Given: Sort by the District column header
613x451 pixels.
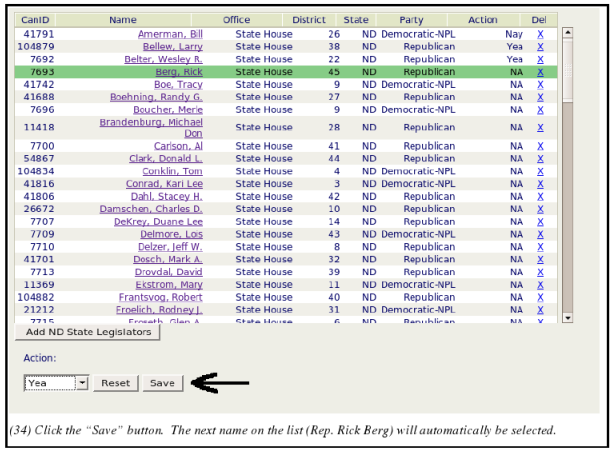Looking at the screenshot, I should click(309, 20).
